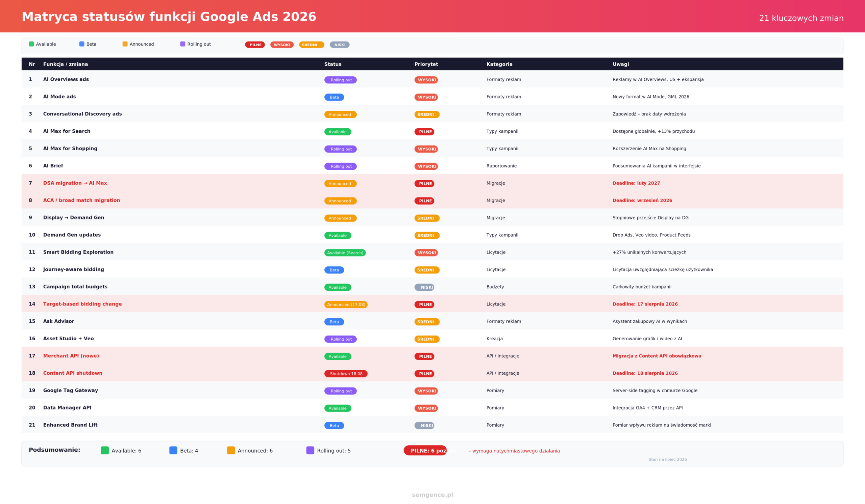The width and height of the screenshot is (865, 504).
Task: Click 'Content API shutdown' entry
Action: pos(73,373)
